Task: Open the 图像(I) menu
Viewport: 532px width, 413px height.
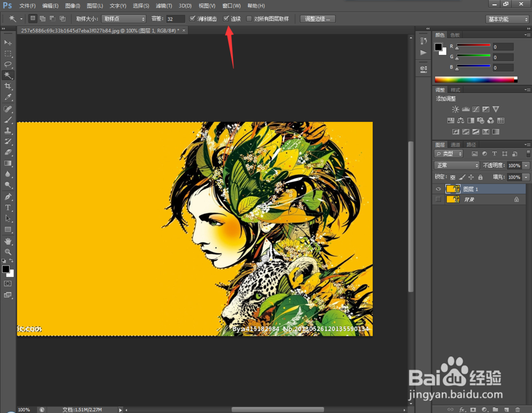Action: pyautogui.click(x=72, y=6)
